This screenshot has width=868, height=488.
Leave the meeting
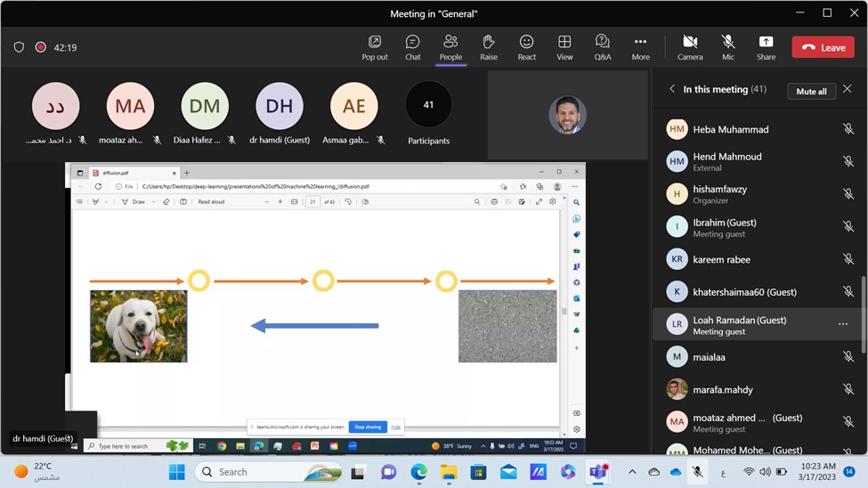click(823, 47)
